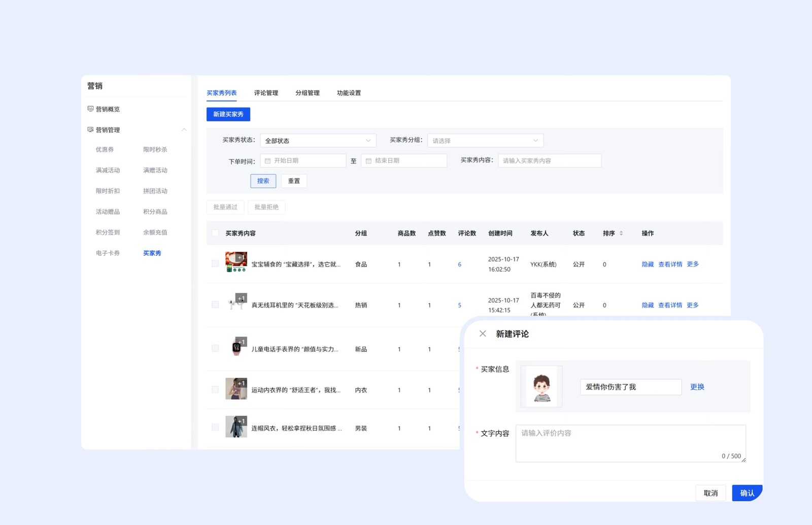Sort the table by 排序 column arrows
Screen dimensions: 812x525
pos(621,234)
